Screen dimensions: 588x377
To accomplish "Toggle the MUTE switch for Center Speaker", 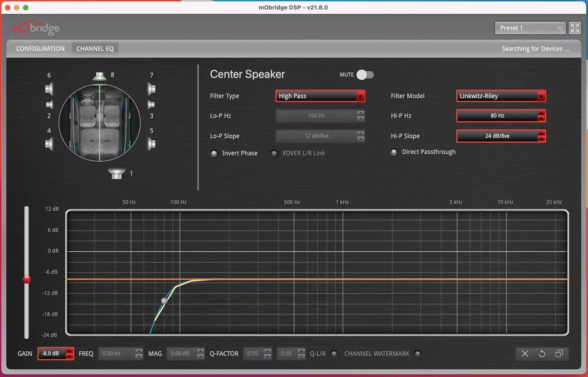I will 365,75.
